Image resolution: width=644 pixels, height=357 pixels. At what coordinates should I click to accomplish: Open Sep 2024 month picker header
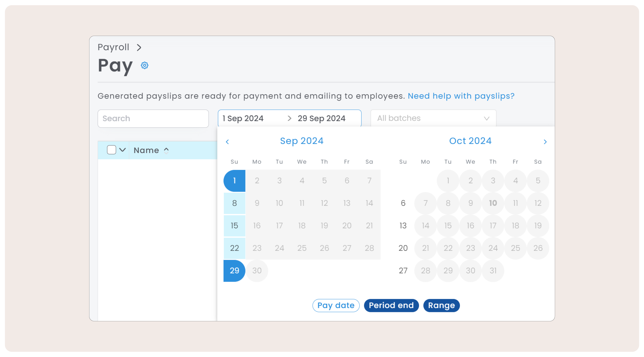(x=302, y=141)
